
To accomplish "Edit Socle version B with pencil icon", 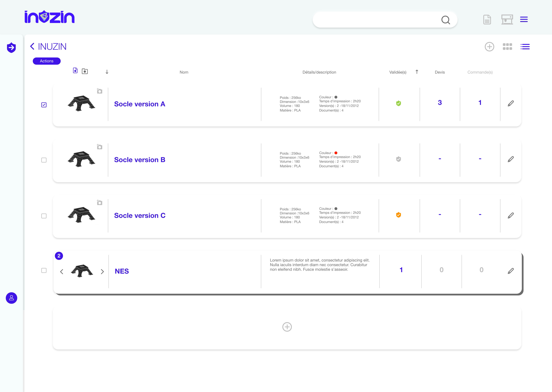I will click(x=510, y=159).
